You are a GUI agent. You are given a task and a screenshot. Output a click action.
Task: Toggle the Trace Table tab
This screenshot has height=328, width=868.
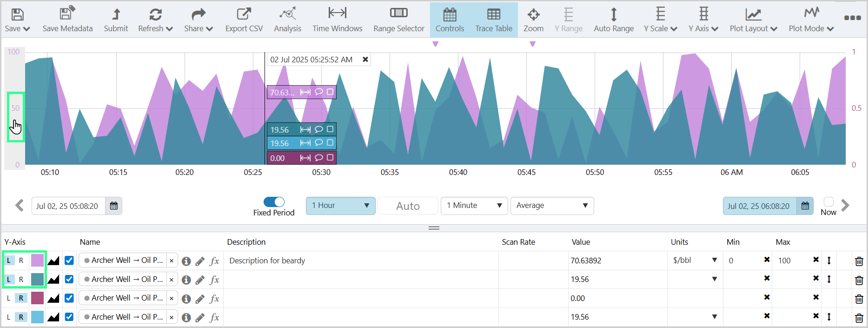pos(493,20)
